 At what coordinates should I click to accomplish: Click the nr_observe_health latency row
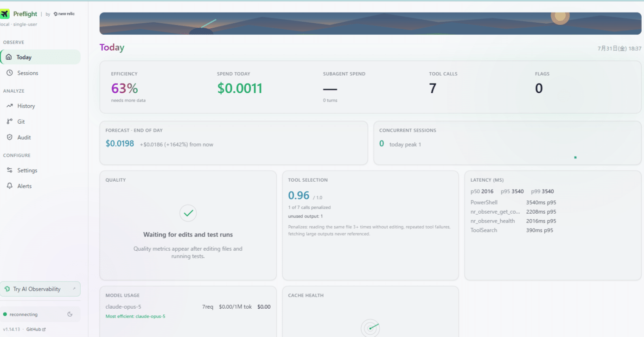(513, 221)
